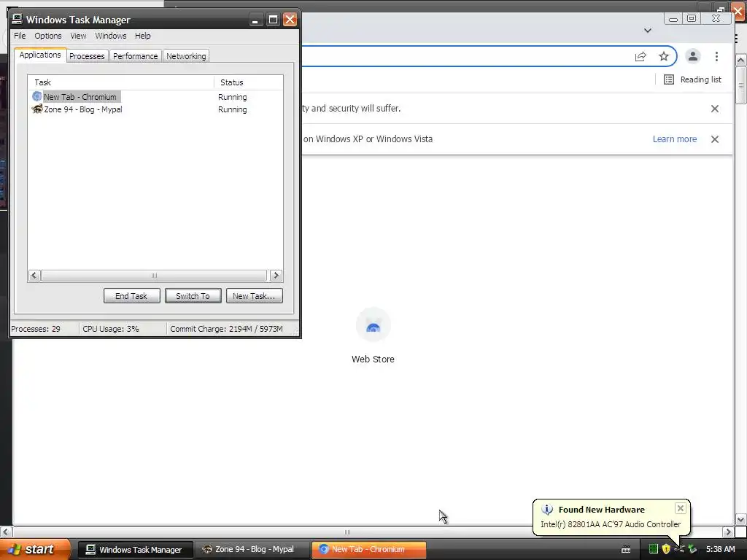Open the Chromium profile avatar icon
The image size is (747, 560).
(x=693, y=56)
